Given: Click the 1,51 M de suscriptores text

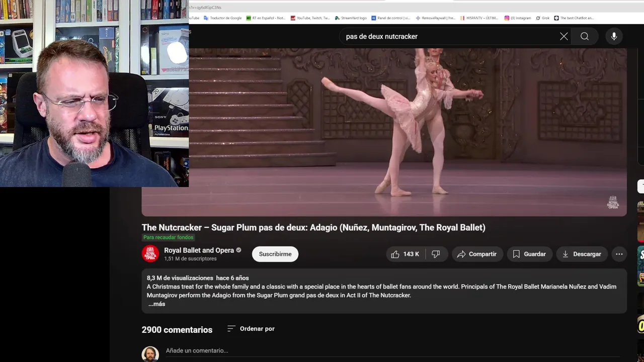Looking at the screenshot, I should [190, 259].
